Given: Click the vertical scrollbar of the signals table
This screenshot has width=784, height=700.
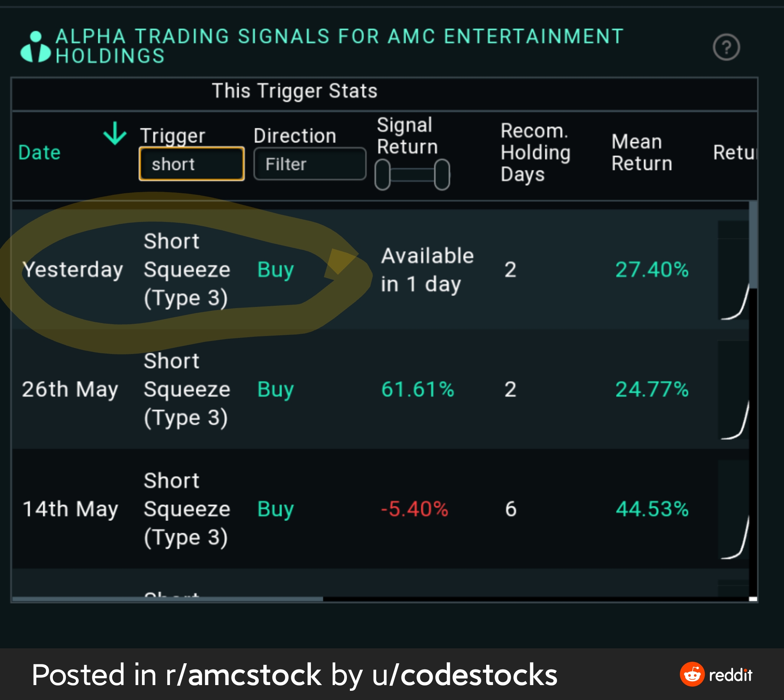Looking at the screenshot, I should [x=753, y=246].
